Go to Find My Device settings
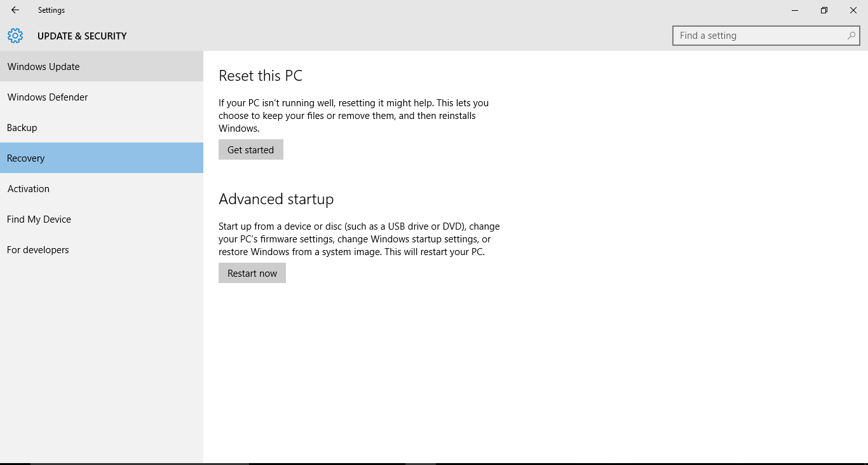This screenshot has width=868, height=465. [x=39, y=219]
